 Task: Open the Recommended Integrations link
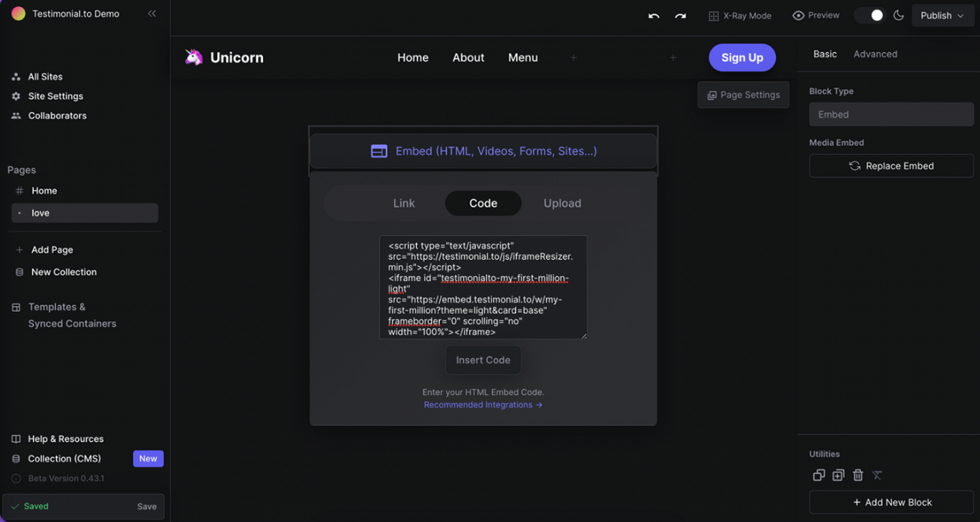point(483,405)
